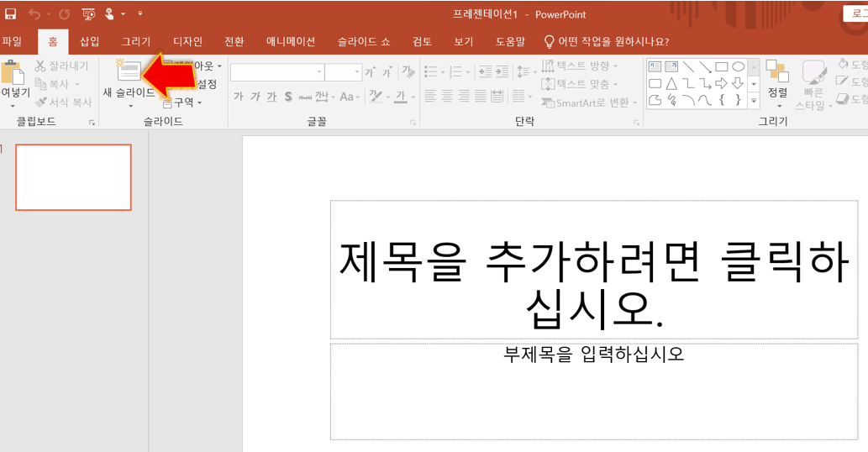Open the 구역 section dropdown
Viewport: 868px width, 452px height.
pos(182,102)
